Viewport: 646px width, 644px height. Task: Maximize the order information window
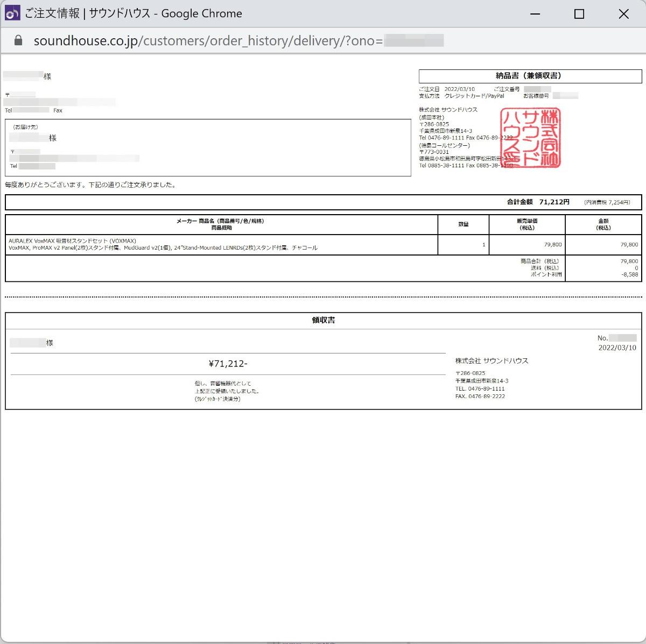point(579,14)
